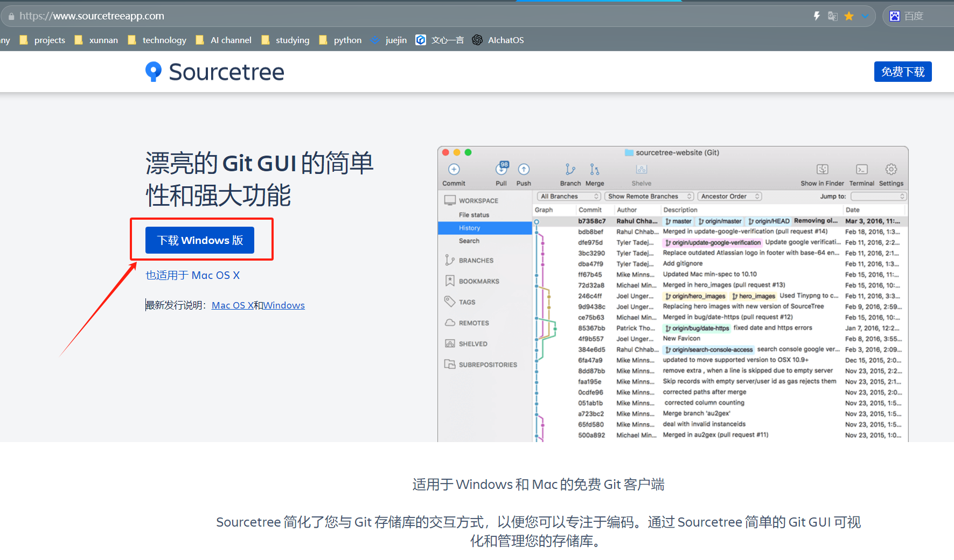Open the Mac OS X release notes link
Screen dimensions: 954x560
pos(233,305)
